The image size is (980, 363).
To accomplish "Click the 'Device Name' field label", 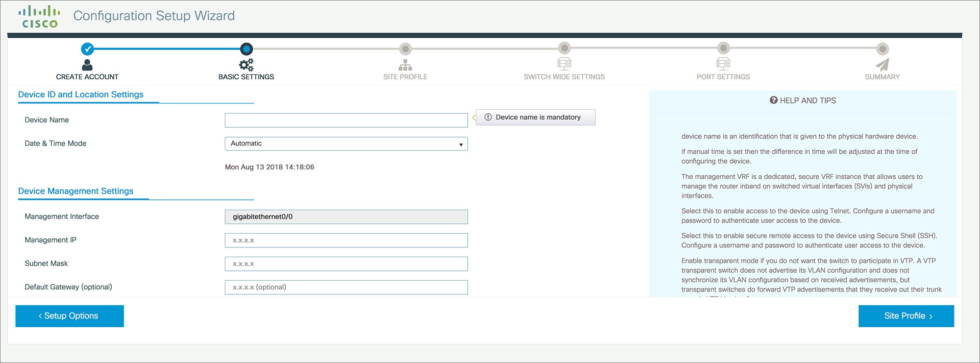I will pyautogui.click(x=47, y=120).
